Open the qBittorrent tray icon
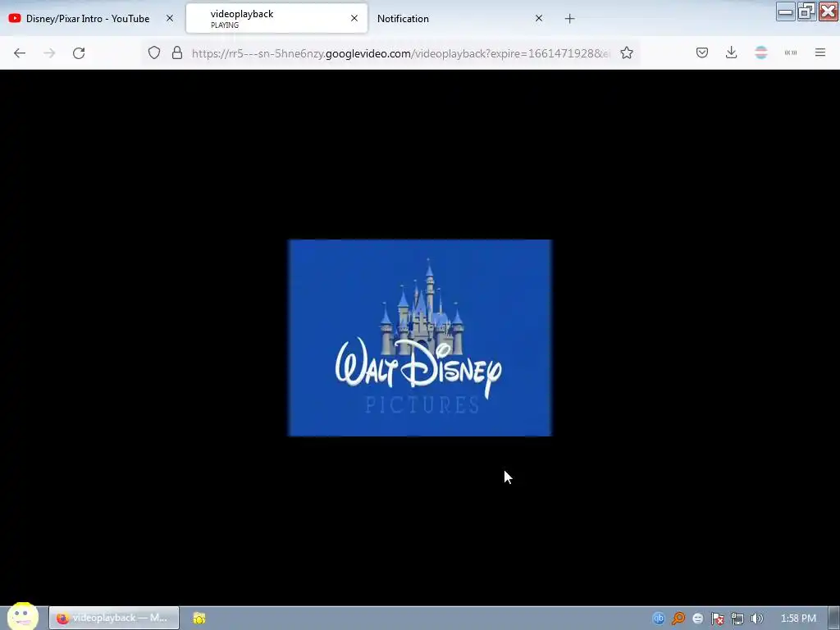The image size is (840, 630). click(x=659, y=619)
